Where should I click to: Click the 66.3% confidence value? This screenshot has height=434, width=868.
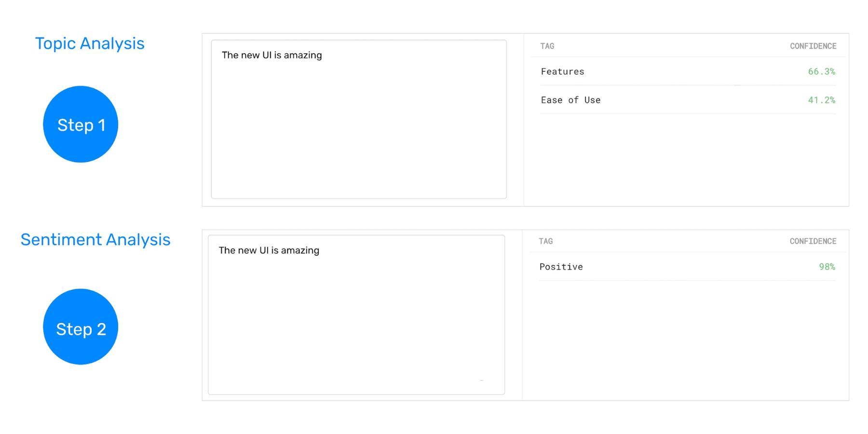(x=821, y=71)
